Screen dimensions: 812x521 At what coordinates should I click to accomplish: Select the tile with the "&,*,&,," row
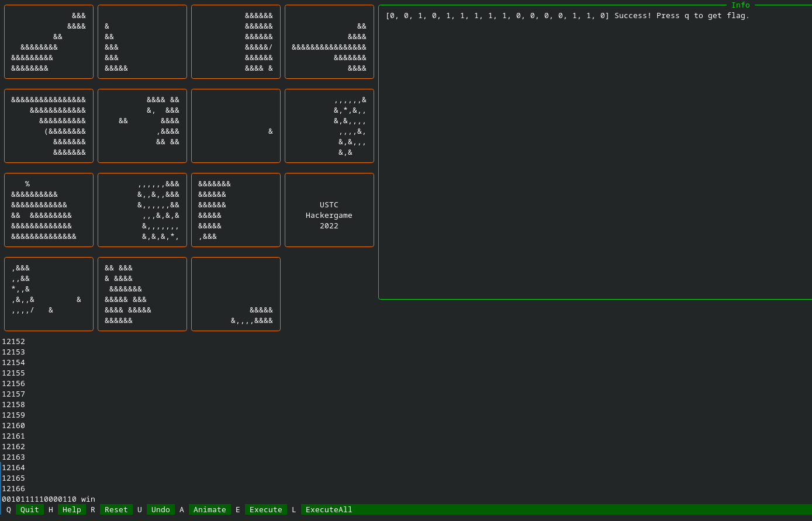(x=329, y=126)
